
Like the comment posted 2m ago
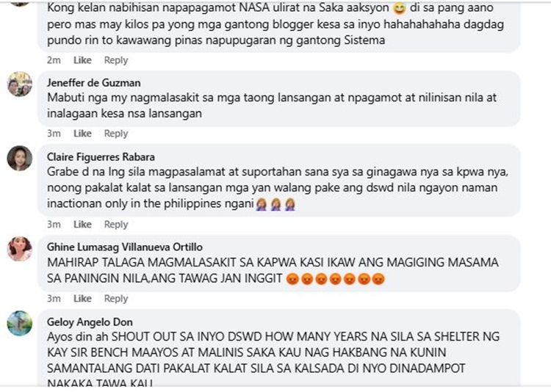tap(82, 60)
